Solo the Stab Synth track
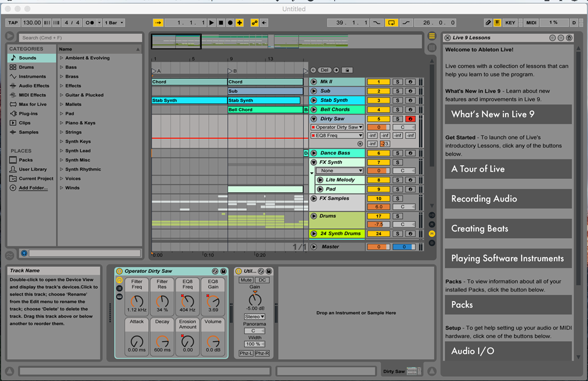The image size is (588, 381). [397, 101]
